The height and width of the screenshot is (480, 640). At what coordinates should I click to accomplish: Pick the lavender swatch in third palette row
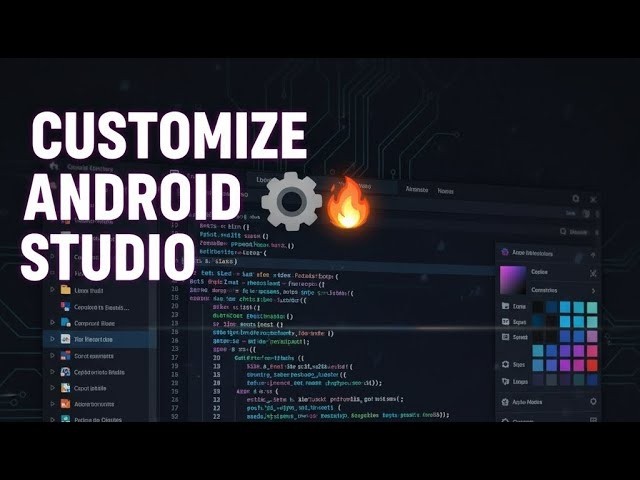(592, 336)
